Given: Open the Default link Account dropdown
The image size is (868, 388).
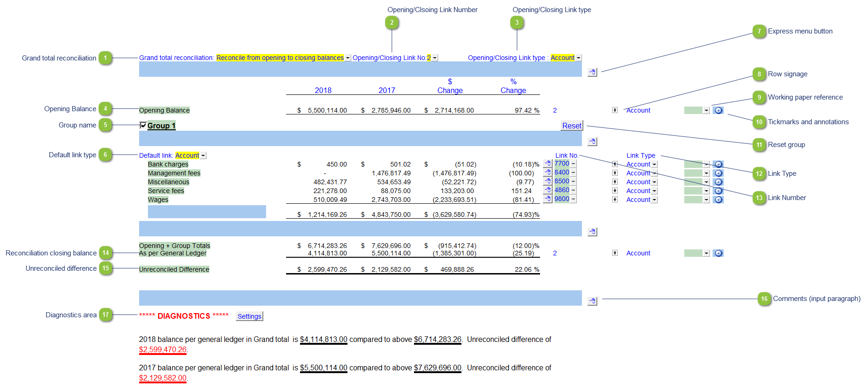Looking at the screenshot, I should click(x=203, y=156).
